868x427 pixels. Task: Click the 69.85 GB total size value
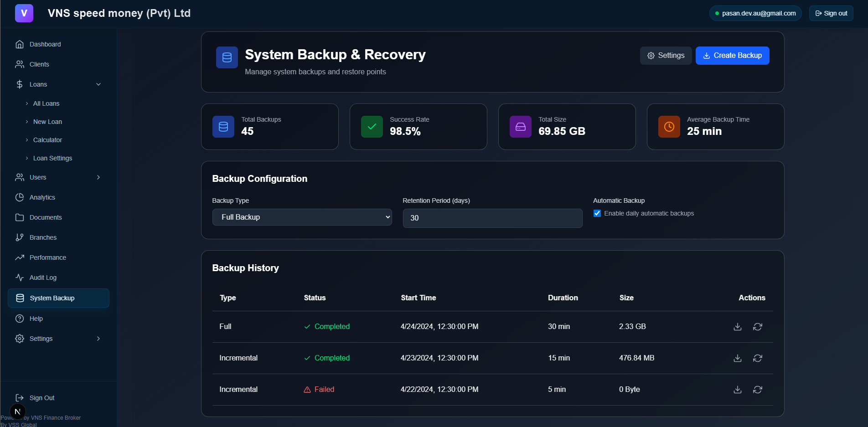(x=562, y=131)
